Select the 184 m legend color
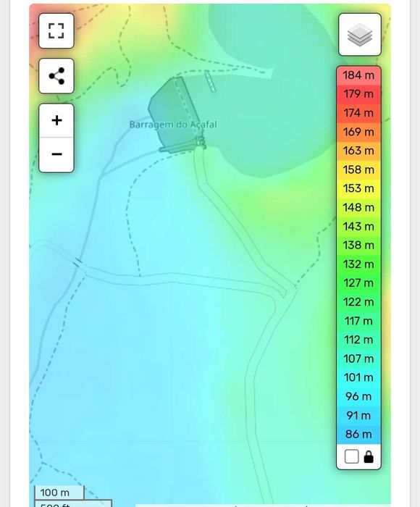Image resolution: width=420 pixels, height=507 pixels. (358, 75)
